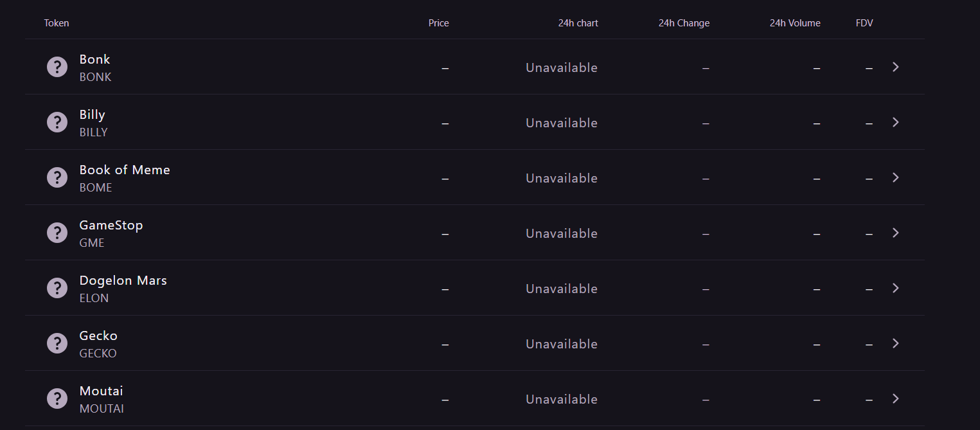Viewport: 980px width, 430px height.
Task: Open Bonk details via chevron arrow
Action: [895, 67]
